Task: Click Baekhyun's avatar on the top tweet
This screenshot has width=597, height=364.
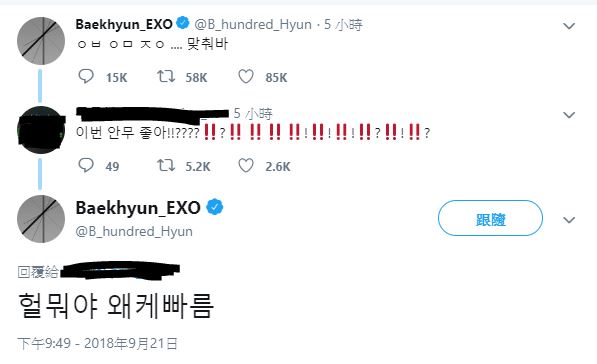Action: coord(41,41)
